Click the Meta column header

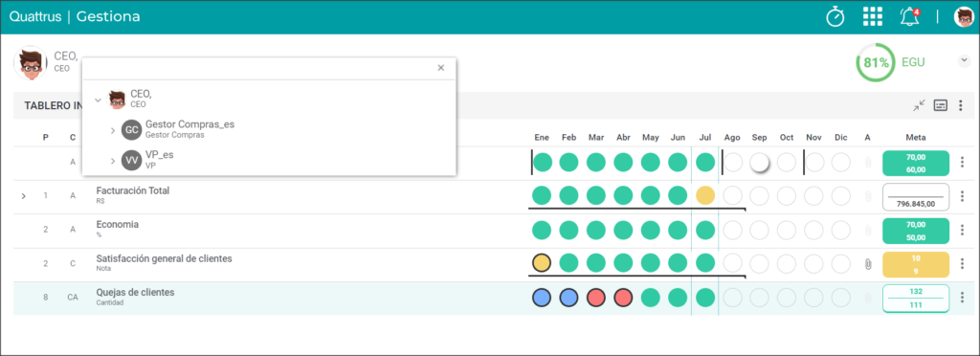click(916, 138)
